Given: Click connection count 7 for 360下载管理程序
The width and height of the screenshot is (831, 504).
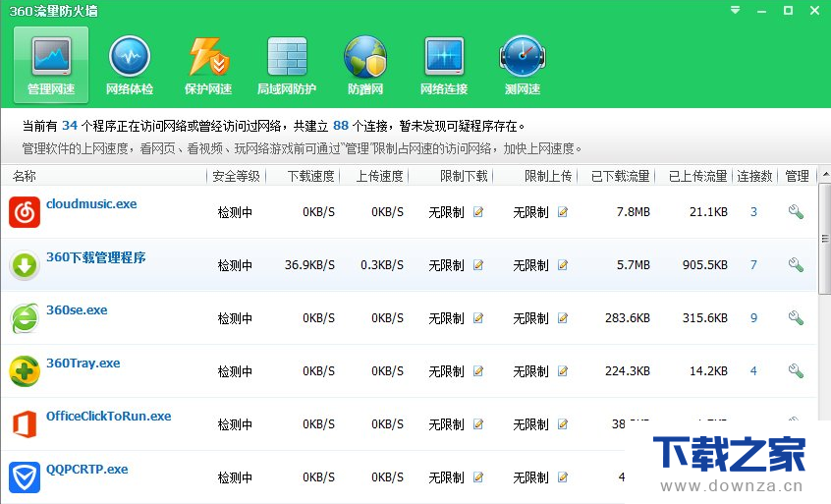Looking at the screenshot, I should click(753, 265).
